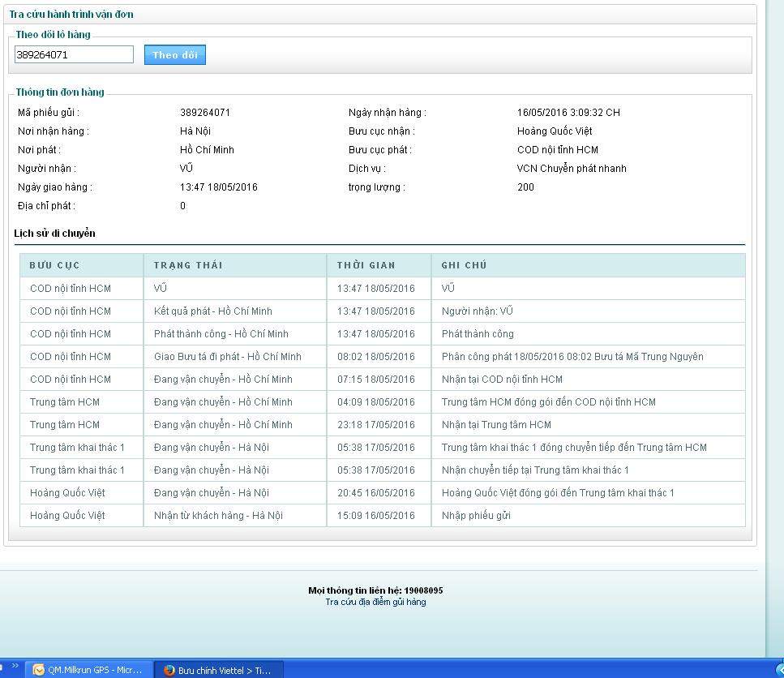Click note Phân công phát Bưu tá Mã Trung Nguyên
784x678 pixels.
point(572,357)
